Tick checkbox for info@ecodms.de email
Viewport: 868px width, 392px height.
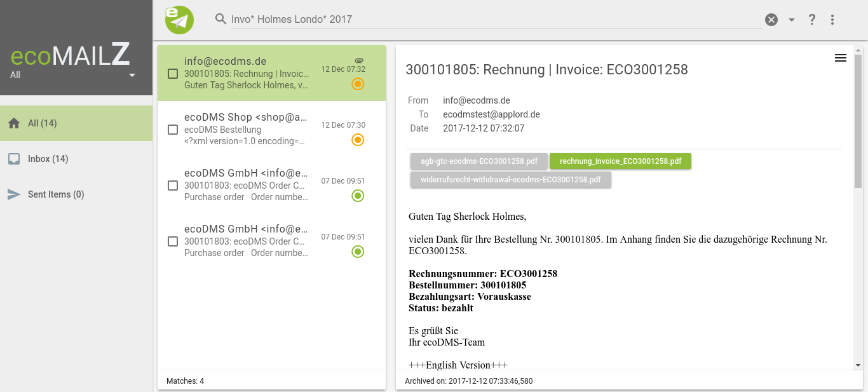point(173,74)
